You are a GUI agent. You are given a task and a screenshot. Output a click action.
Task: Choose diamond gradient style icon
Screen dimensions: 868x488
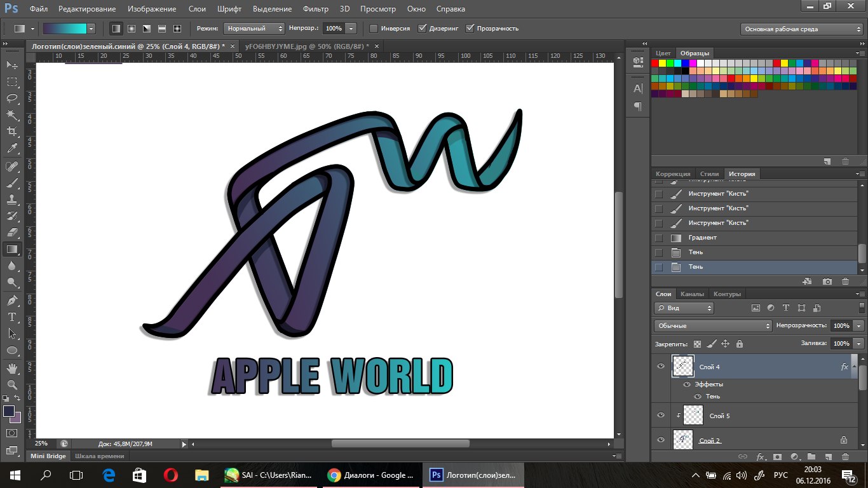(x=177, y=29)
